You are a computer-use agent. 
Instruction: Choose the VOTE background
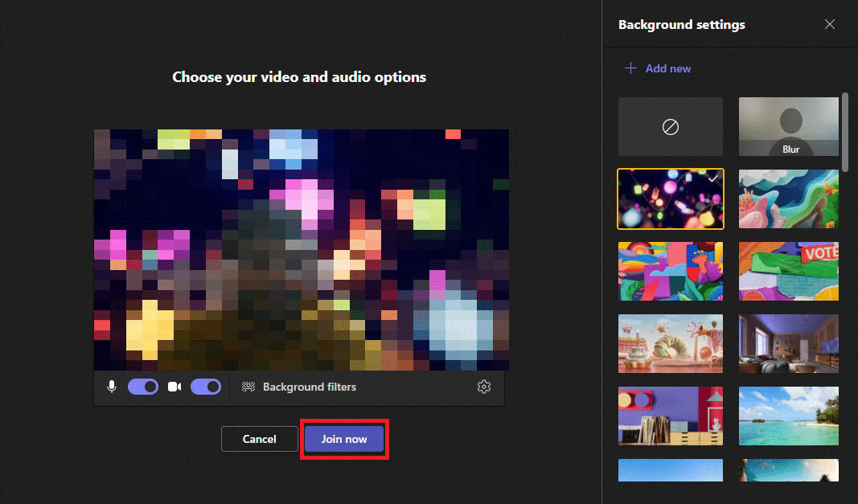tap(789, 272)
